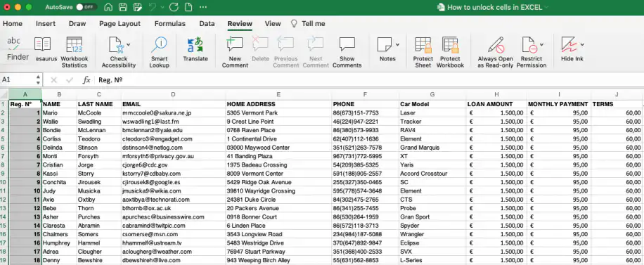Go to Previous Comment
The width and height of the screenshot is (644, 265).
click(286, 52)
